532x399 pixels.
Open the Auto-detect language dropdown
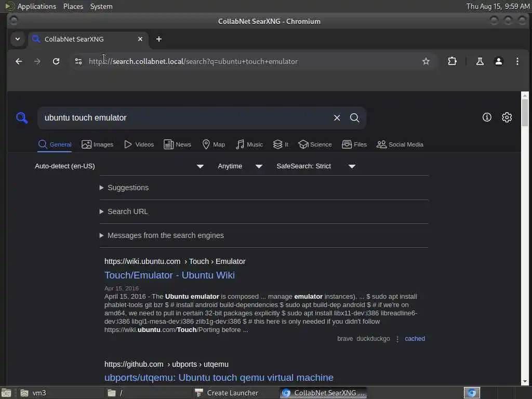pyautogui.click(x=119, y=166)
